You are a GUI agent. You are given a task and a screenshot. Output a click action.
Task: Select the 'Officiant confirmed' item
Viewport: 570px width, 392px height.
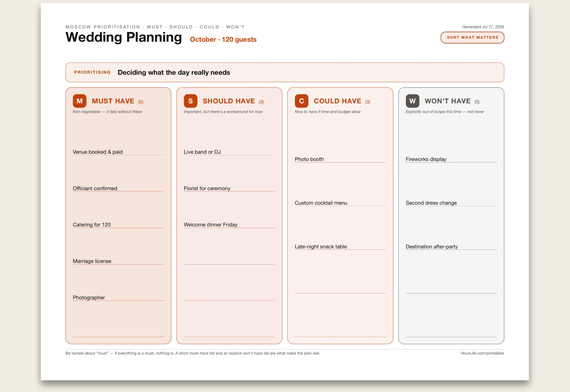(x=95, y=188)
